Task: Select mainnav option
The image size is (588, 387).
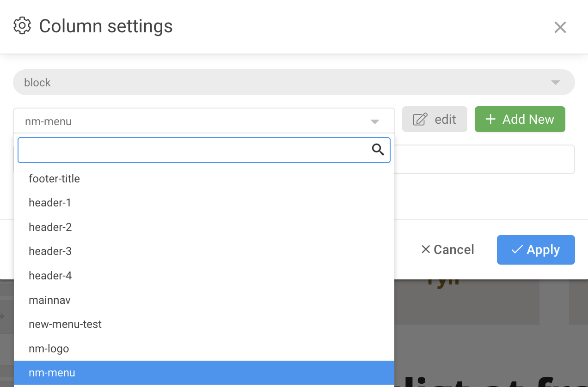Action: coord(49,300)
